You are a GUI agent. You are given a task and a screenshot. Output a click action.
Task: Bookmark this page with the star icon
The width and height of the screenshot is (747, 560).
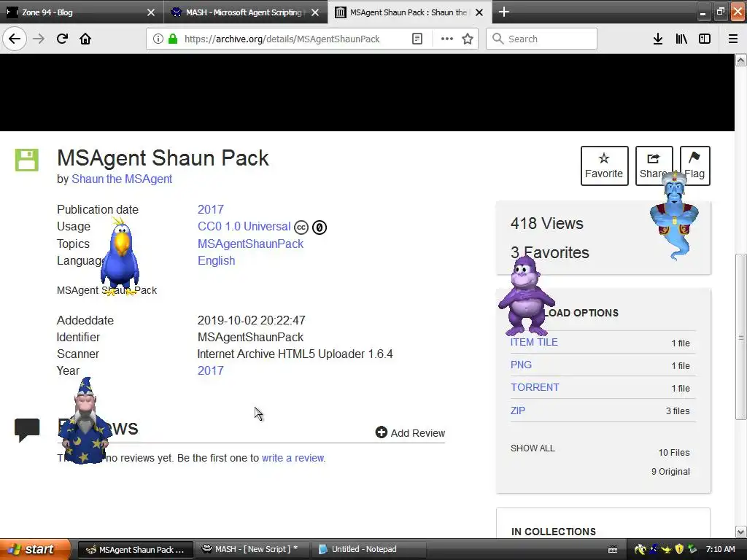pyautogui.click(x=468, y=39)
